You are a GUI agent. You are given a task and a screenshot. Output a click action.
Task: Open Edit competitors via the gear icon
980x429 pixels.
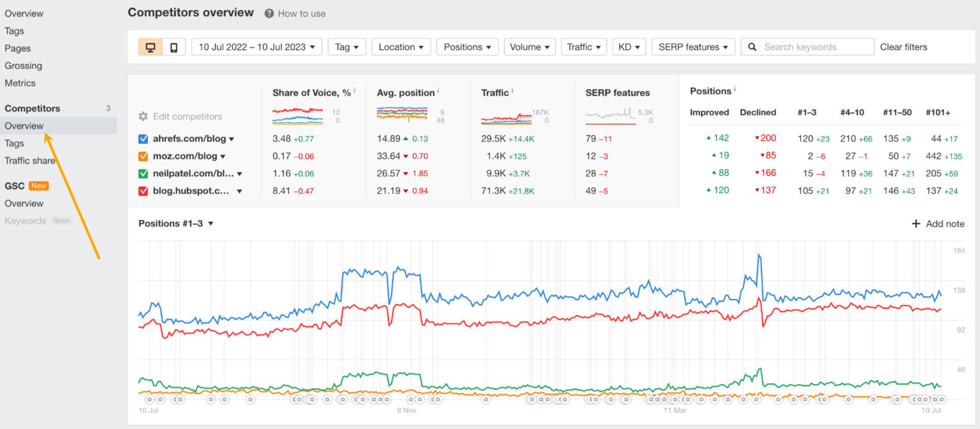(142, 117)
